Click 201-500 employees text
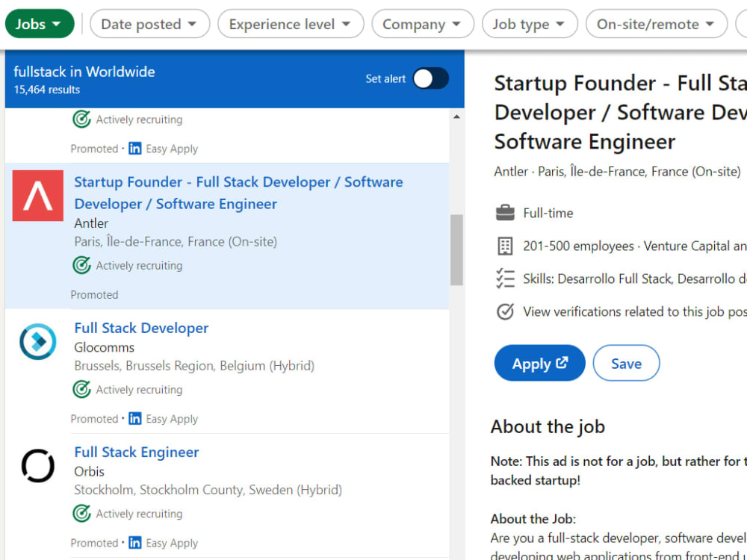 pos(578,246)
